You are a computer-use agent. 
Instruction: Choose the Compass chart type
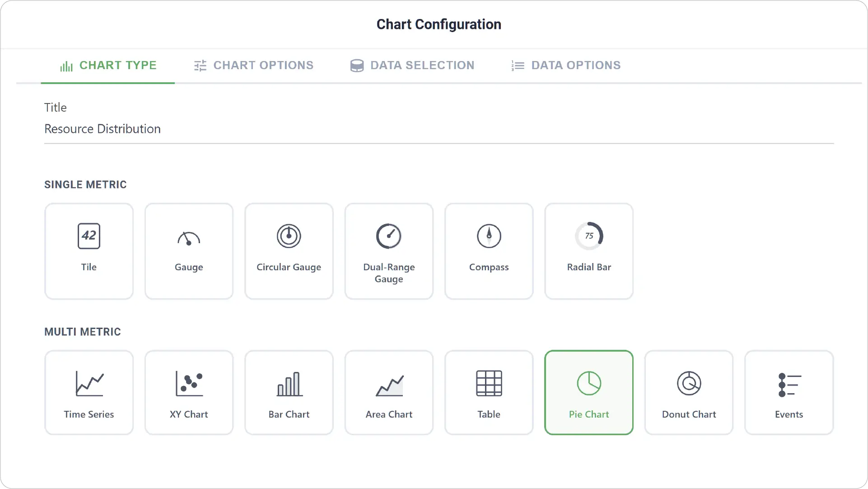489,251
